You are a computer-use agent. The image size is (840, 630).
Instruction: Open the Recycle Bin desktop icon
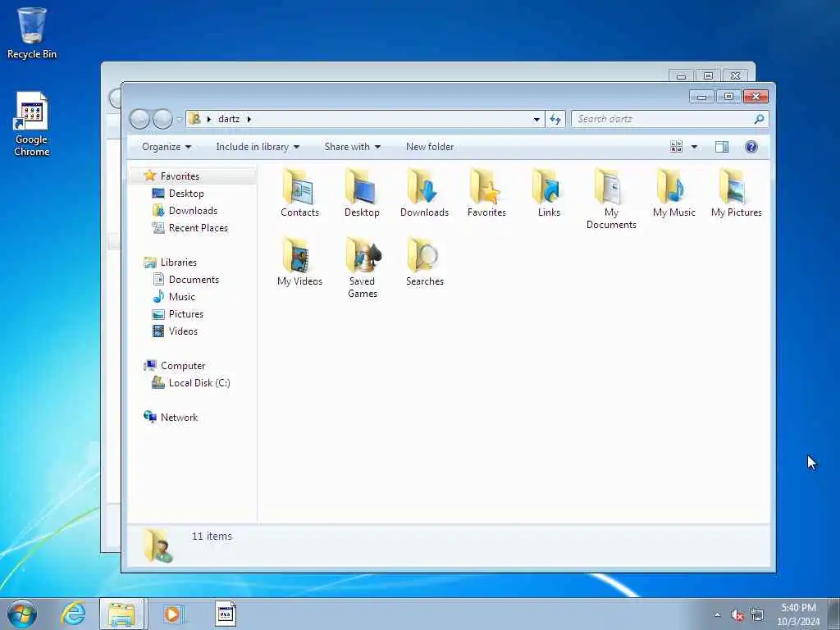pyautogui.click(x=32, y=32)
